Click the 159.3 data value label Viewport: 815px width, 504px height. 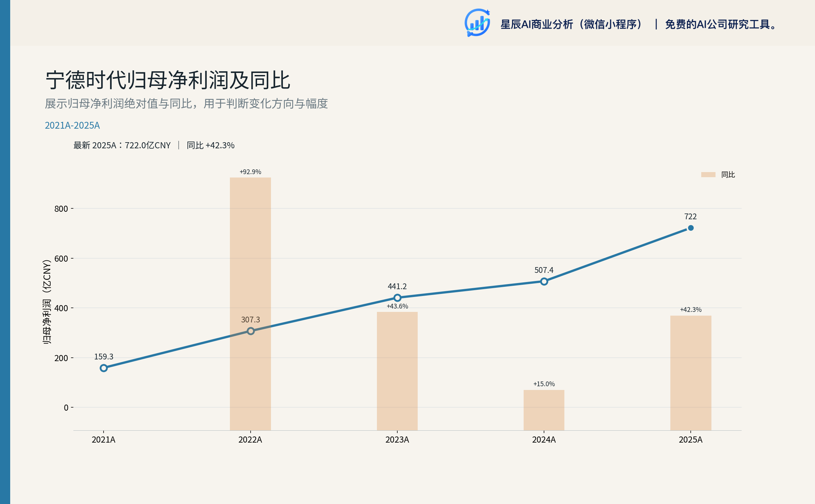tap(104, 357)
